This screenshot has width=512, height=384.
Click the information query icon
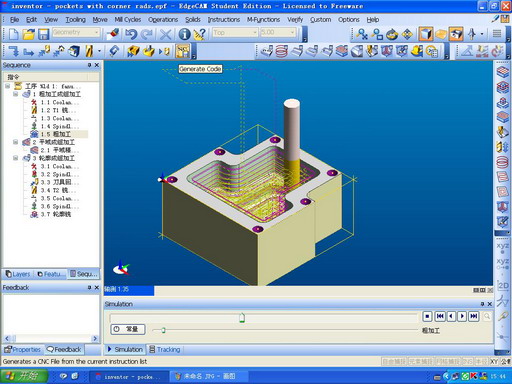pos(184,34)
